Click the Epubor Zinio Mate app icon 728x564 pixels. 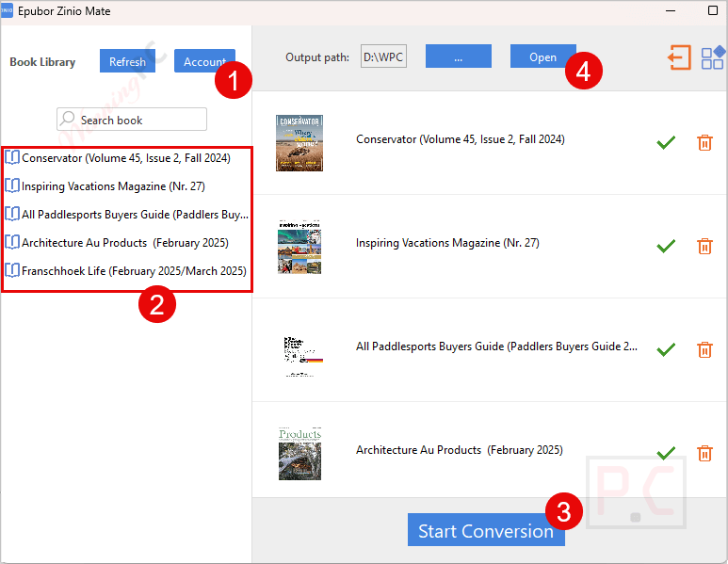point(7,10)
